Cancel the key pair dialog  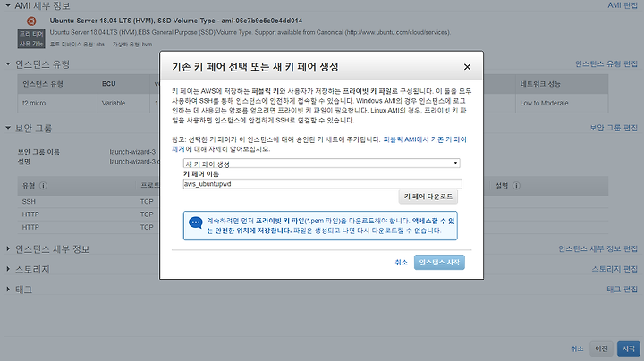click(x=401, y=262)
